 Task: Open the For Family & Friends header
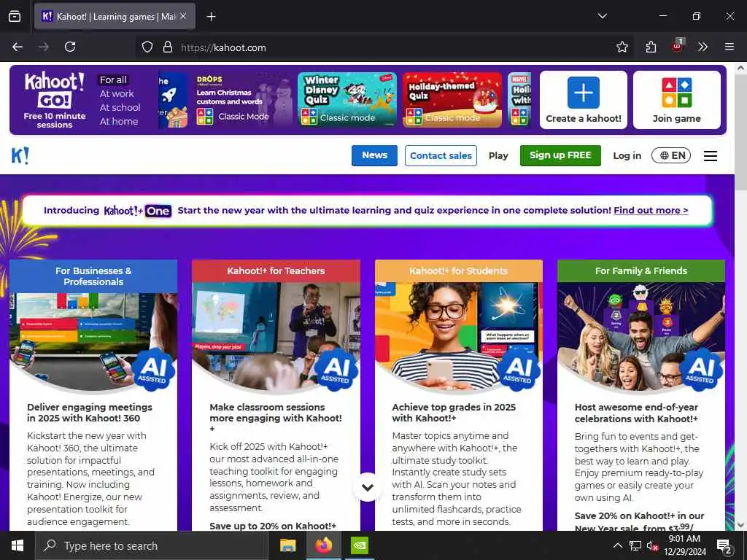click(641, 271)
